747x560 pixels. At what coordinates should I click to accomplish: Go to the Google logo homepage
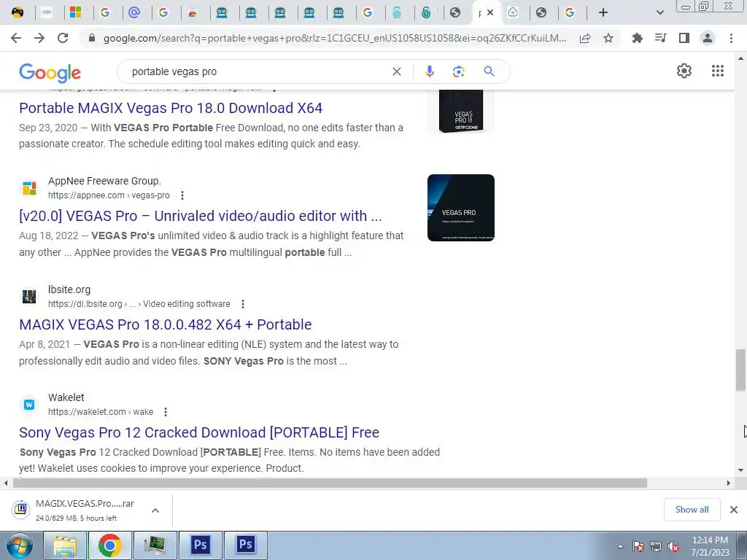[x=50, y=72]
